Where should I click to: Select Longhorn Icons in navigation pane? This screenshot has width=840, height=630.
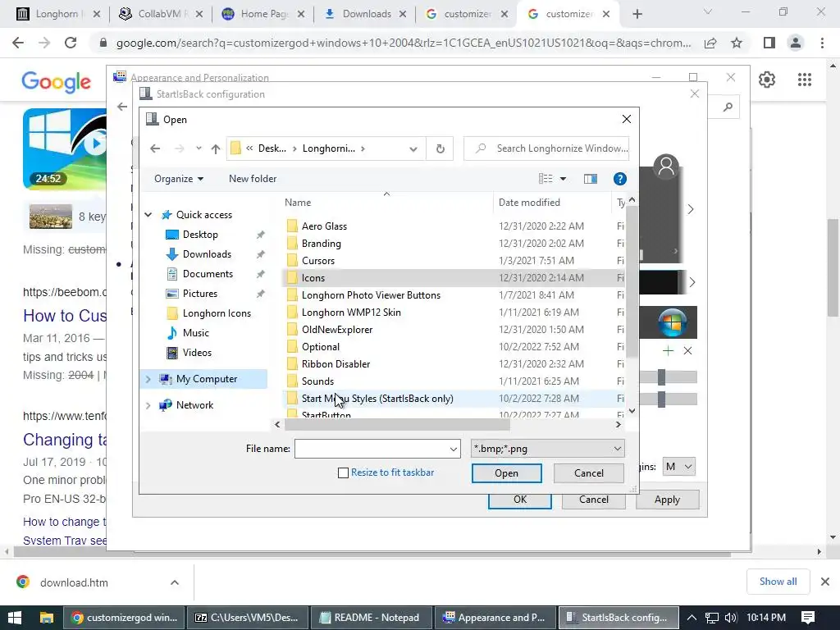point(217,313)
